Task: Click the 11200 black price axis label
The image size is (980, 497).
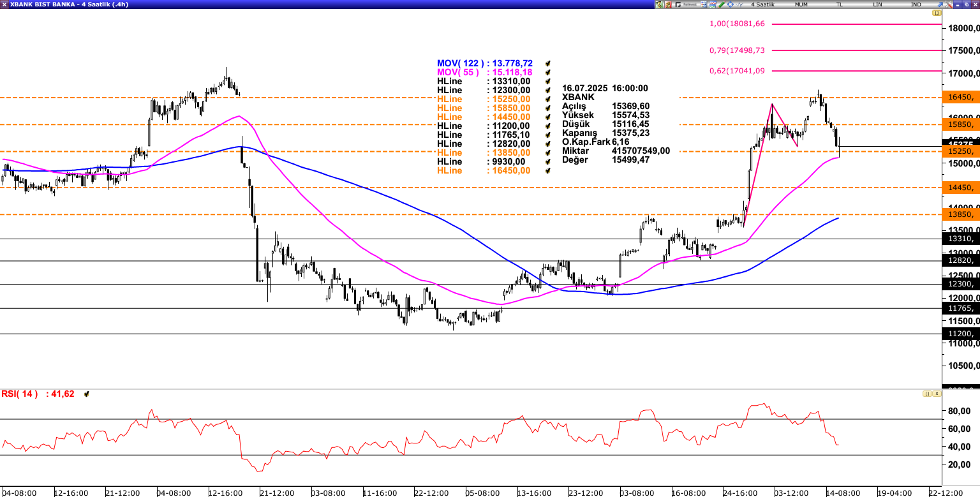Action: click(961, 334)
